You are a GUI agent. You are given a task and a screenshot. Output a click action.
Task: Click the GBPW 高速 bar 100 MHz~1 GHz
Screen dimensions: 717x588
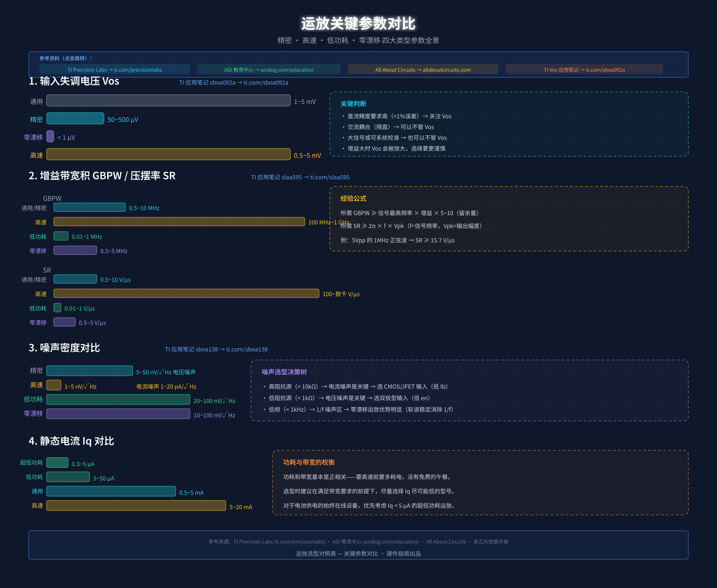(179, 222)
